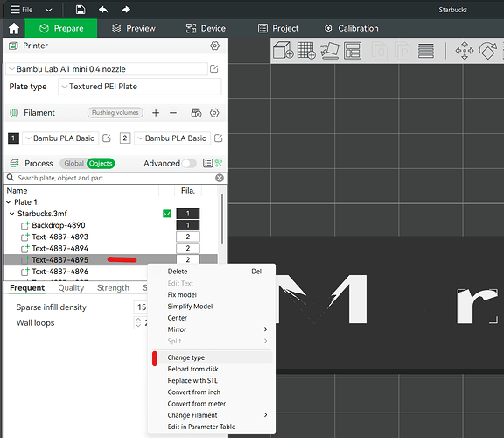This screenshot has height=438, width=504.
Task: Uncheck the Starbucks.3mf printable checkbox
Action: 167,214
